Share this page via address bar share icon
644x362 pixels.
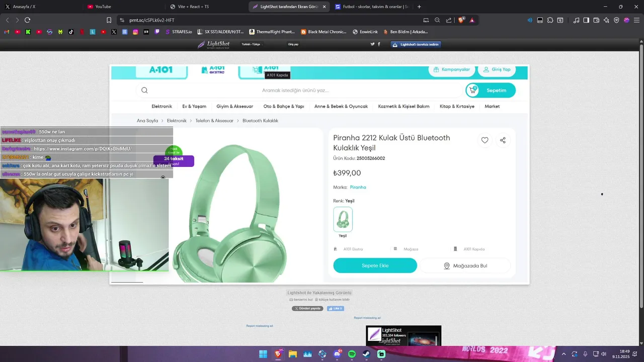coord(448,20)
